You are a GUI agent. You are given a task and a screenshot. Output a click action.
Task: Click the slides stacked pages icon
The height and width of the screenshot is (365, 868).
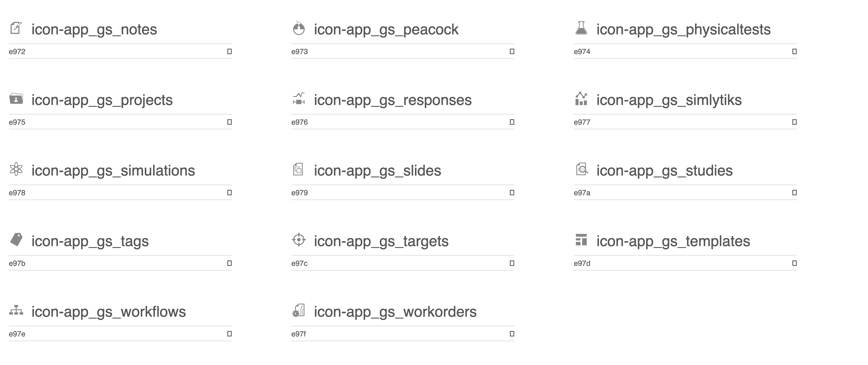[298, 169]
